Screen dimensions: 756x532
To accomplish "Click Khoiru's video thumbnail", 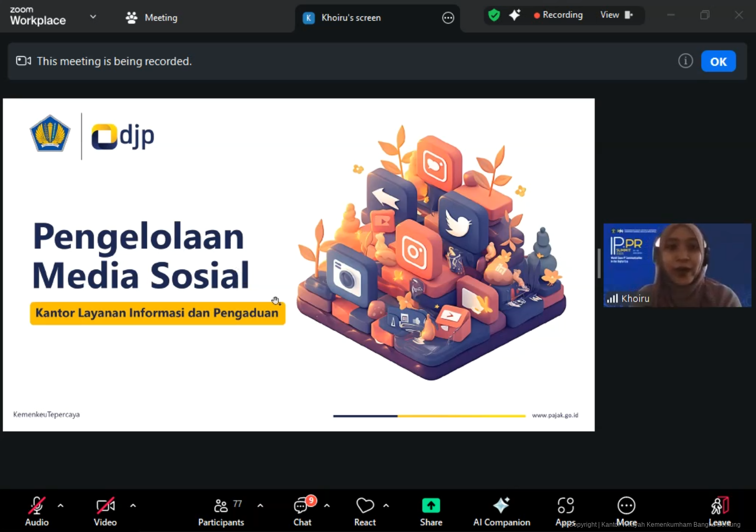I will point(677,265).
